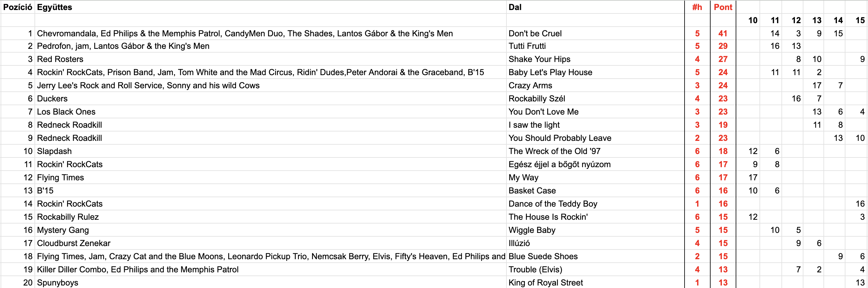Click the Pozíció column header
Viewport: 868px width, 288px height.
tap(18, 7)
